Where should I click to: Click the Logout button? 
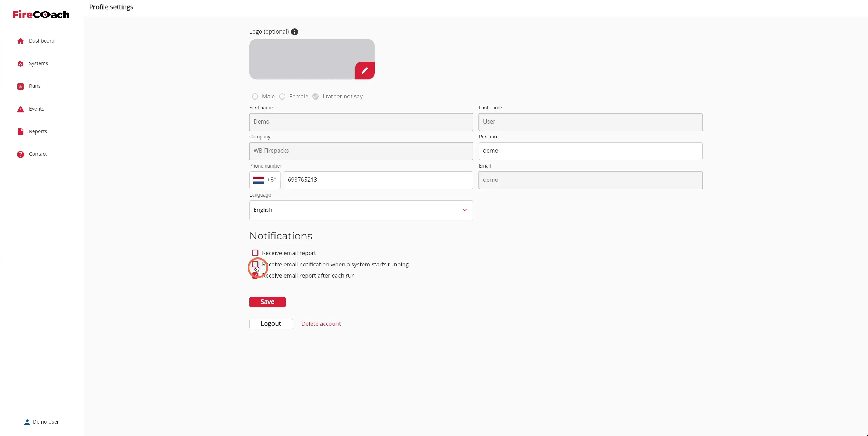point(271,324)
